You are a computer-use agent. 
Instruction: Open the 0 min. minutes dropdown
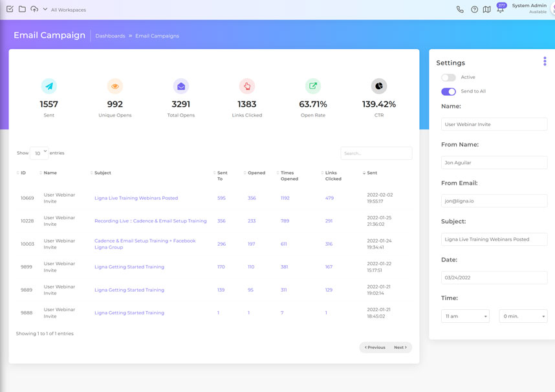click(x=523, y=316)
